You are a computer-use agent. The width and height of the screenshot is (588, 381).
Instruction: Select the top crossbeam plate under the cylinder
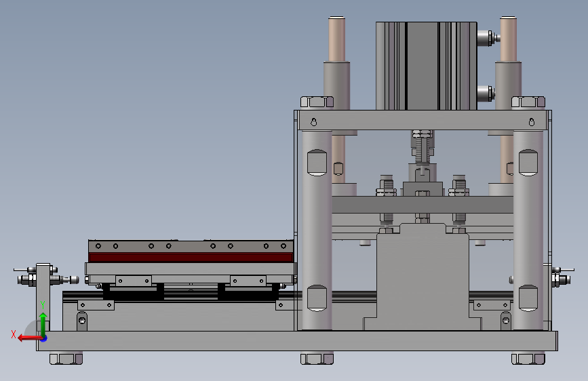coord(423,121)
